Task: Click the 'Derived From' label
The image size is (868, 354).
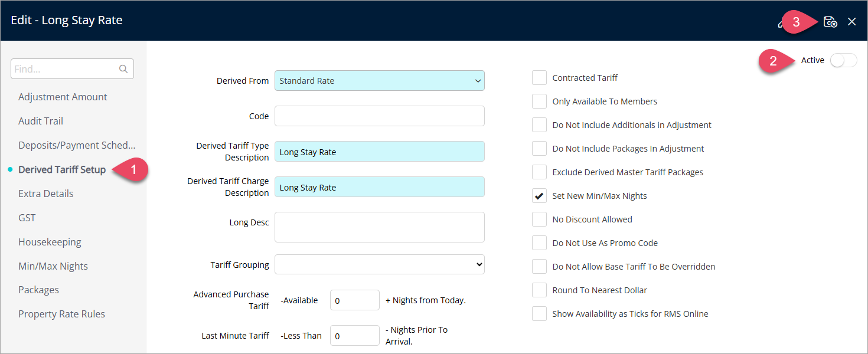Action: click(x=243, y=81)
